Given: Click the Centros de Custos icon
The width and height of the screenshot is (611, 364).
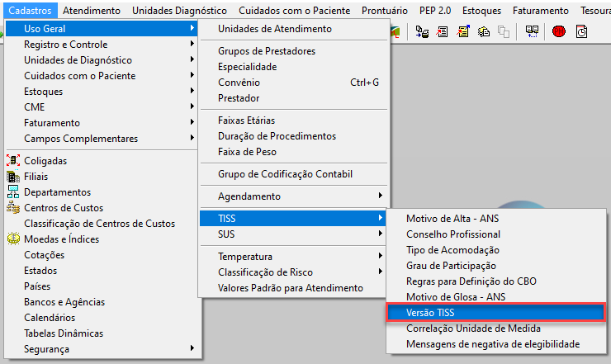Looking at the screenshot, I should click(x=13, y=208).
